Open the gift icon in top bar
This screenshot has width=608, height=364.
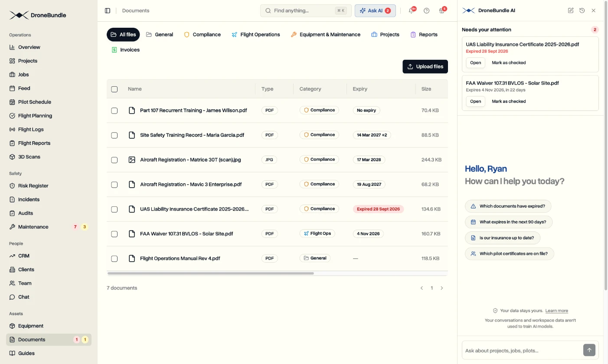(441, 11)
